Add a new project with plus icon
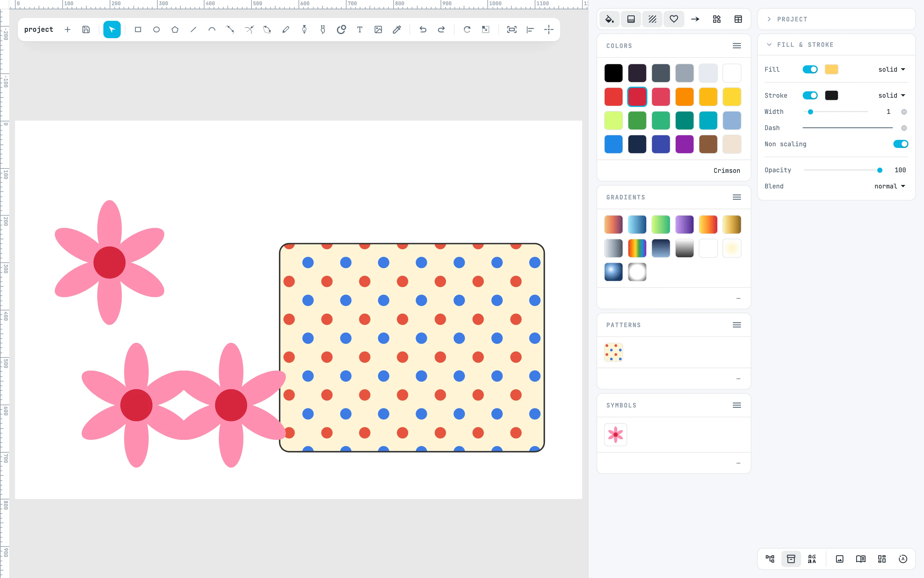 [x=68, y=29]
